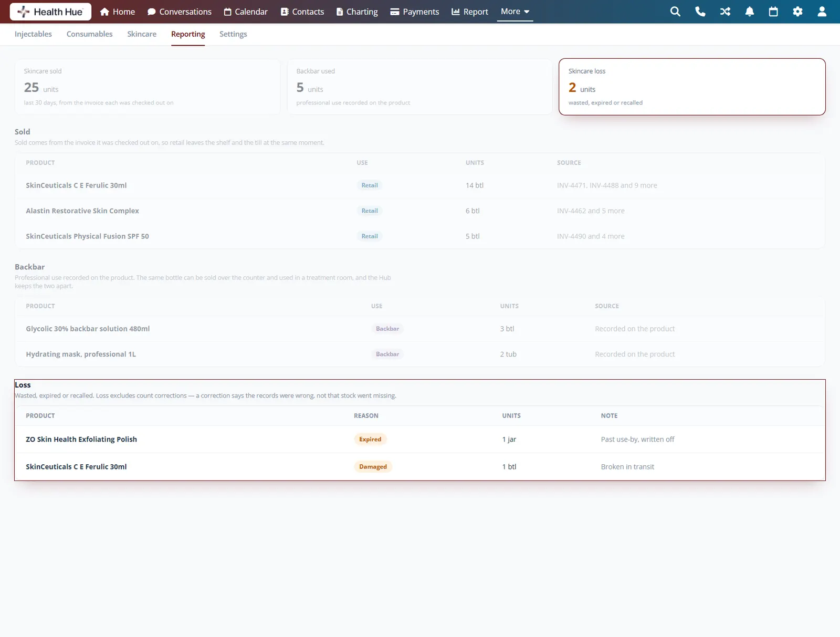840x637 pixels.
Task: Click the shuffle arrows icon
Action: tap(725, 12)
